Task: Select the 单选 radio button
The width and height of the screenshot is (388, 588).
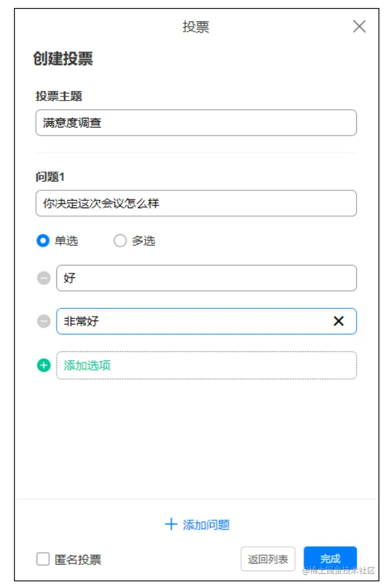Action: pos(43,242)
